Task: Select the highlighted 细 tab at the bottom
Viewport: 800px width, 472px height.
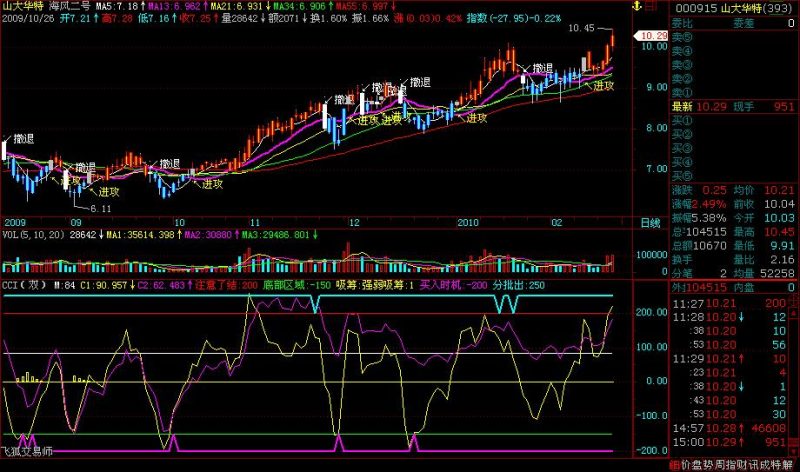Action: click(x=673, y=465)
